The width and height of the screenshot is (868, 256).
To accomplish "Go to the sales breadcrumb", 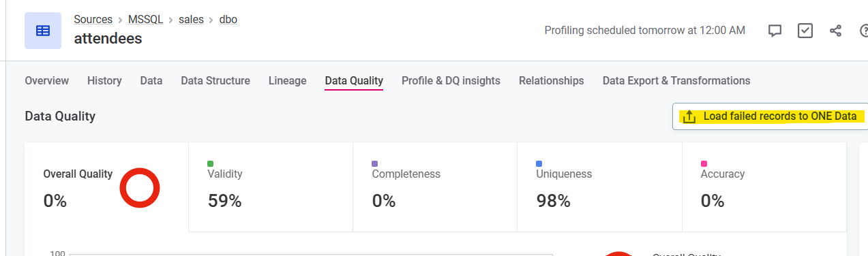I will point(192,19).
